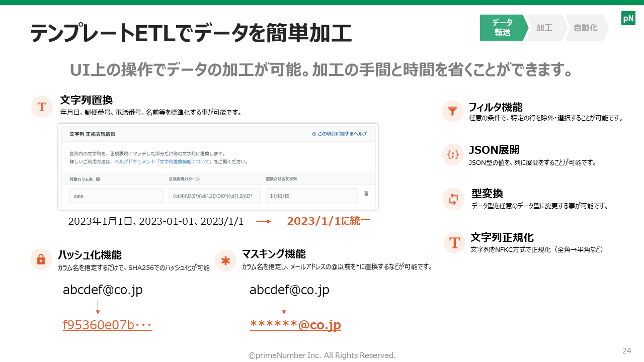Click the replacement field containing $1/$3/$5
The height and width of the screenshot is (362, 644).
click(311, 196)
